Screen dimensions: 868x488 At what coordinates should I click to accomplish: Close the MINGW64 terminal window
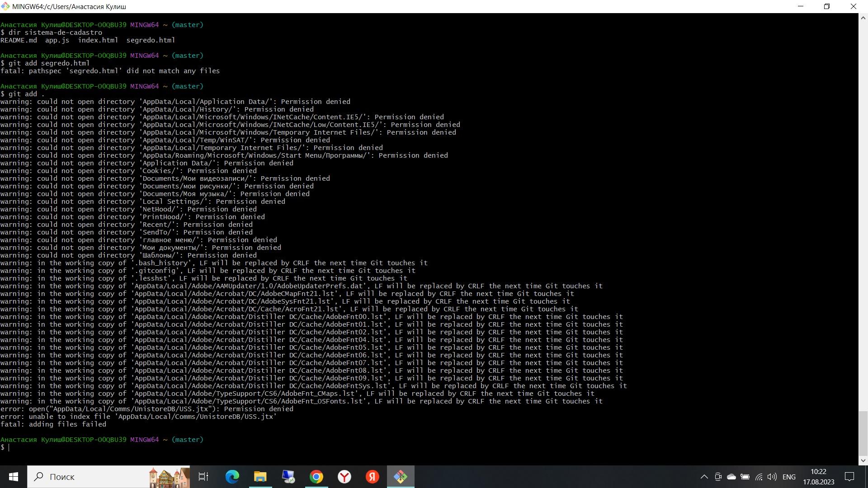click(854, 6)
